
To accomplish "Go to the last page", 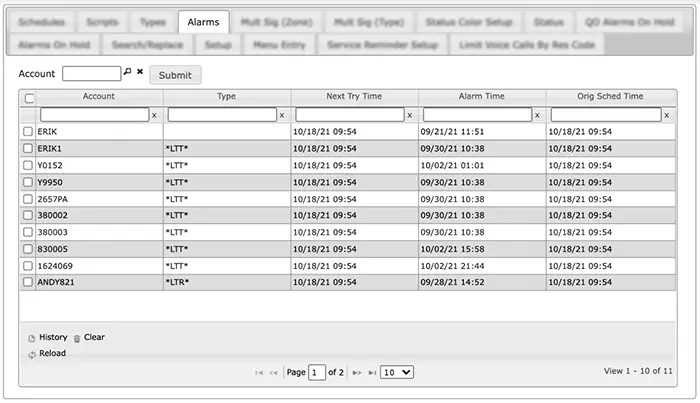I will pyautogui.click(x=372, y=373).
